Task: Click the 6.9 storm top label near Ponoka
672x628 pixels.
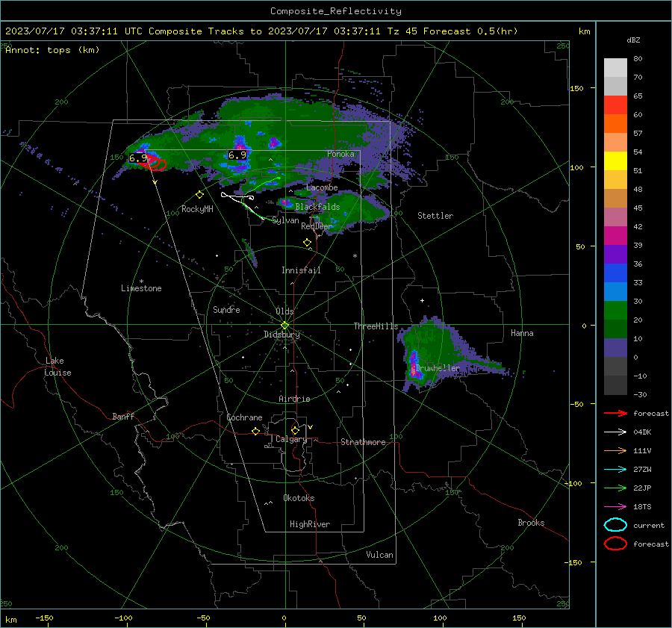Action: point(237,155)
